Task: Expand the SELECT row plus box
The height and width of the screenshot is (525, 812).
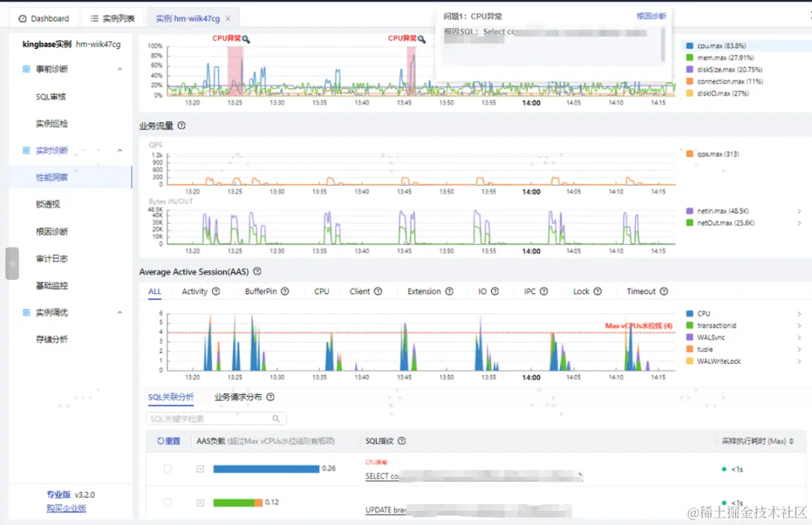Action: point(201,469)
